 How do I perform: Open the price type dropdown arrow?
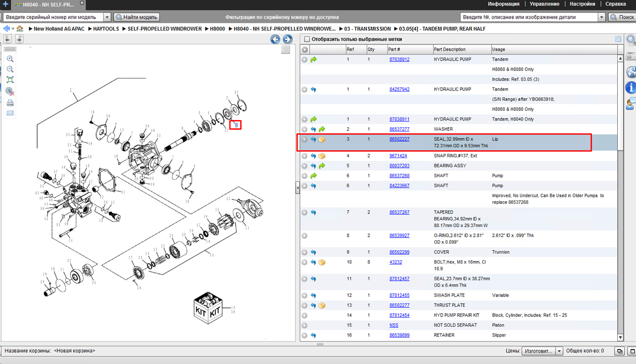(559, 351)
